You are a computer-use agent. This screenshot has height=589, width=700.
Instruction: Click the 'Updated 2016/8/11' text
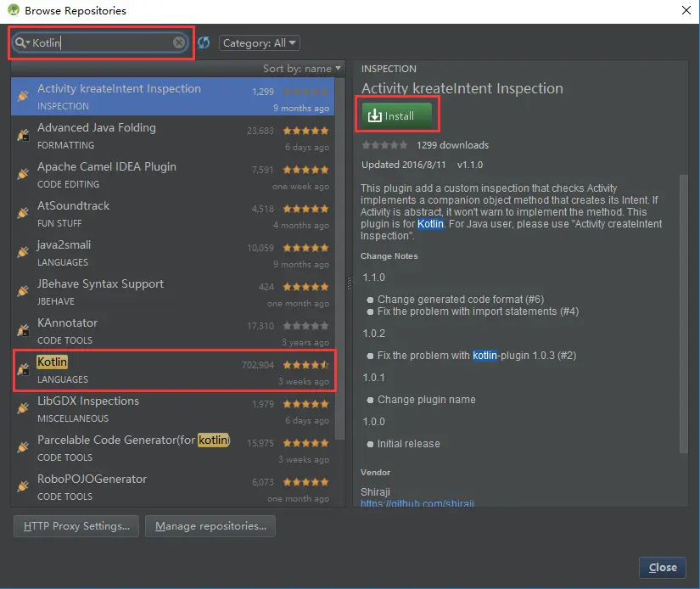click(404, 165)
